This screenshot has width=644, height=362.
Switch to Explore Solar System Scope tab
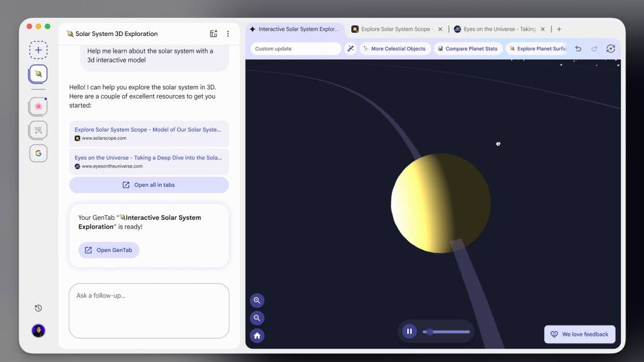click(395, 29)
